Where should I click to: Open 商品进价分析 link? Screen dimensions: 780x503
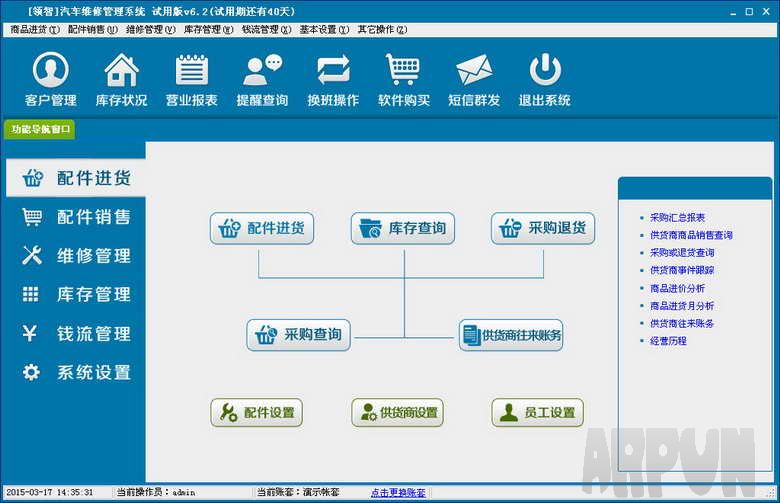[677, 288]
